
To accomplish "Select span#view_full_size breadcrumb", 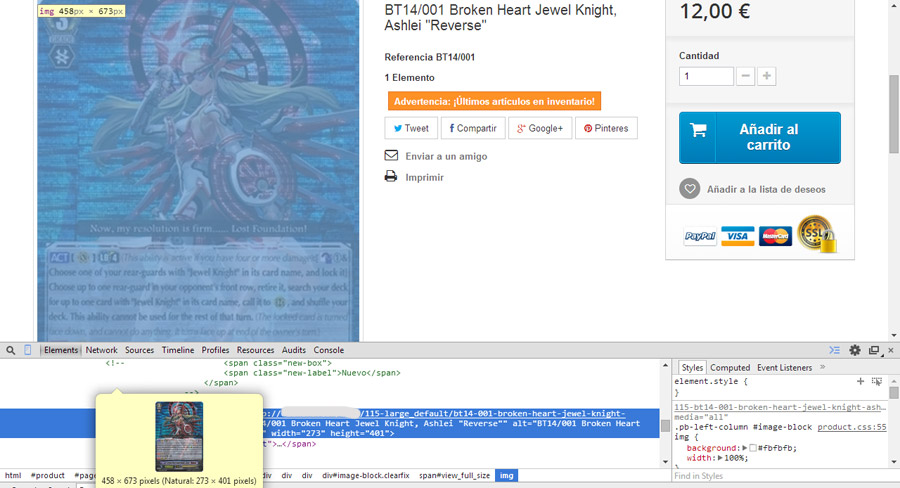I will point(455,475).
